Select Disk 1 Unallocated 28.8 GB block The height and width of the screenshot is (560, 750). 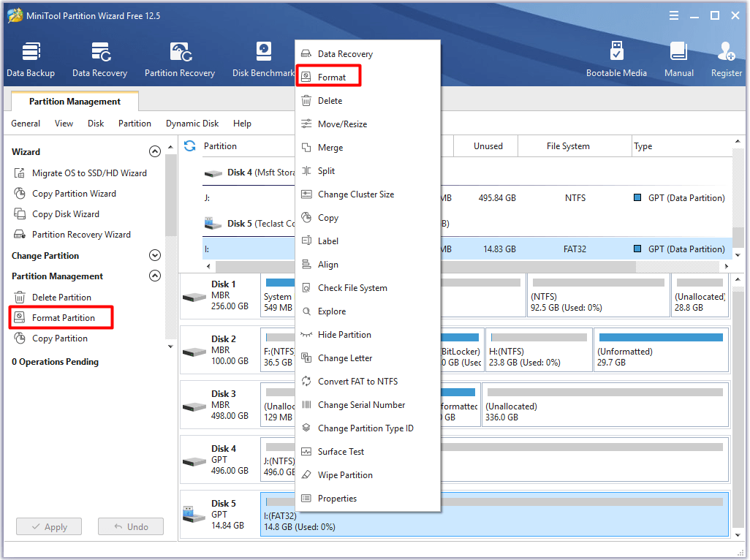(x=700, y=295)
